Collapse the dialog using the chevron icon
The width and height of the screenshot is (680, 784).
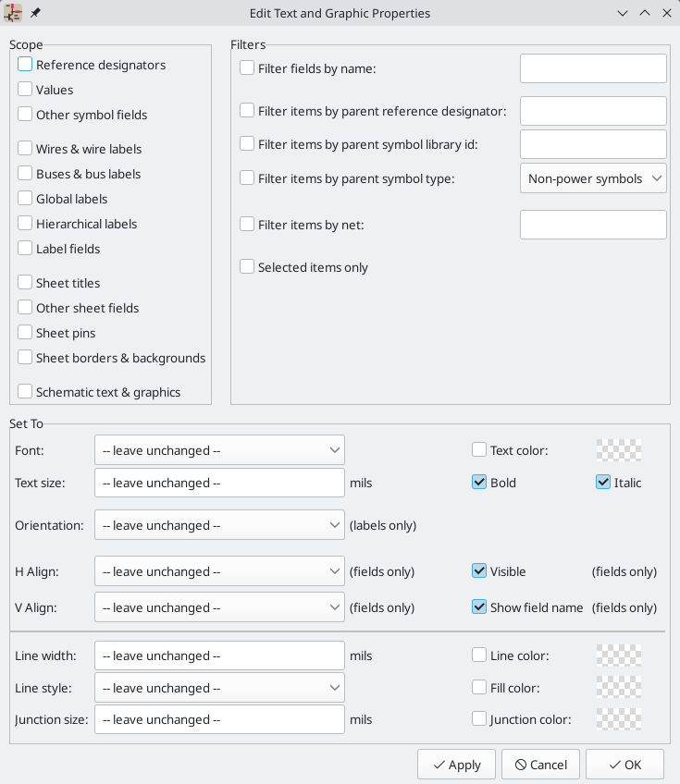623,13
